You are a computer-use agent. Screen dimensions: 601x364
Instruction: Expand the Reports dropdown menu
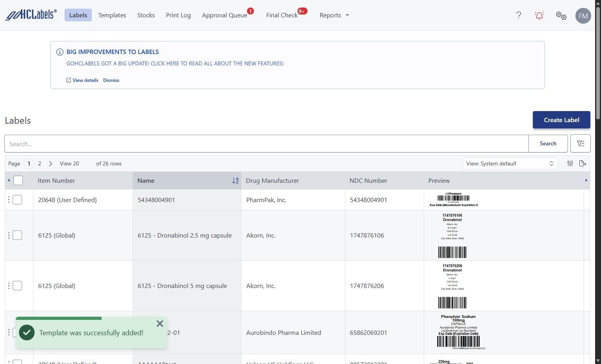[334, 15]
